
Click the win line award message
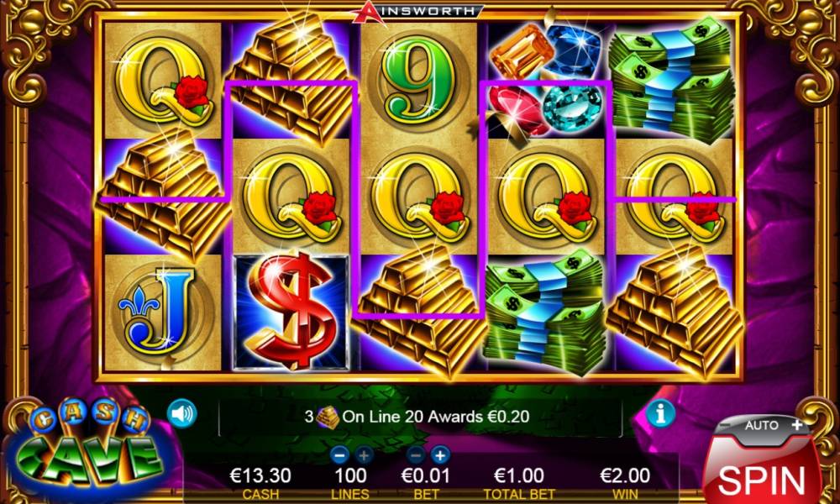[x=417, y=417]
